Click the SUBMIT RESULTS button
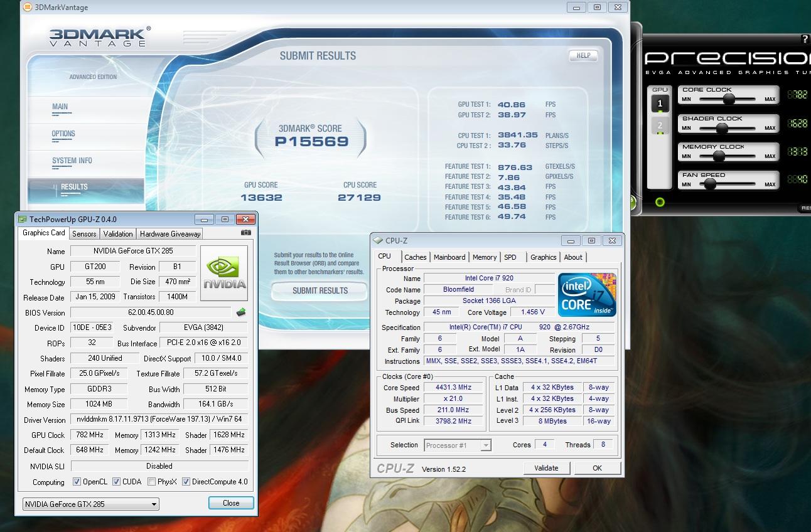This screenshot has height=532, width=811. (320, 290)
